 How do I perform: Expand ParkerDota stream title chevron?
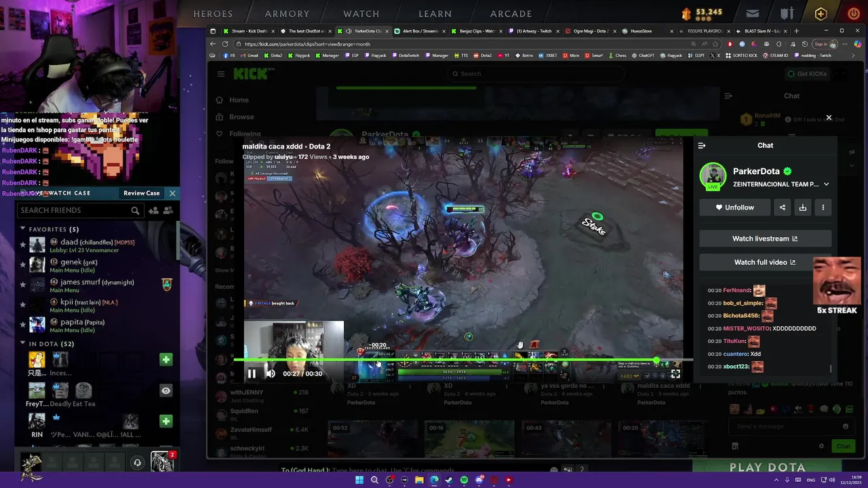[826, 184]
